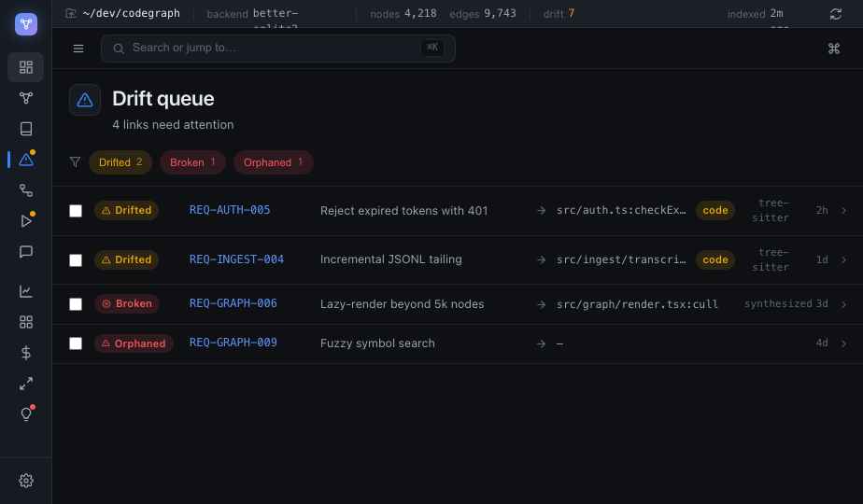863x504 pixels.
Task: Click the refresh index icon
Action: [836, 14]
